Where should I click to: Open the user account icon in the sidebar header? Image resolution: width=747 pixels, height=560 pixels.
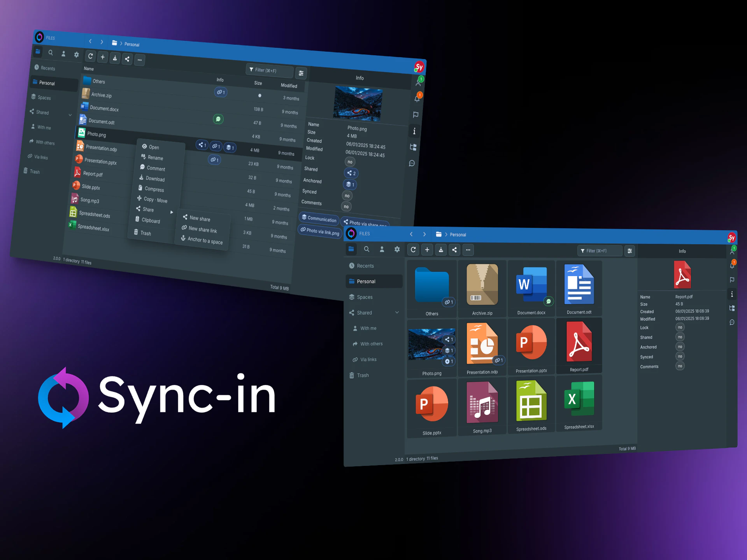382,249
